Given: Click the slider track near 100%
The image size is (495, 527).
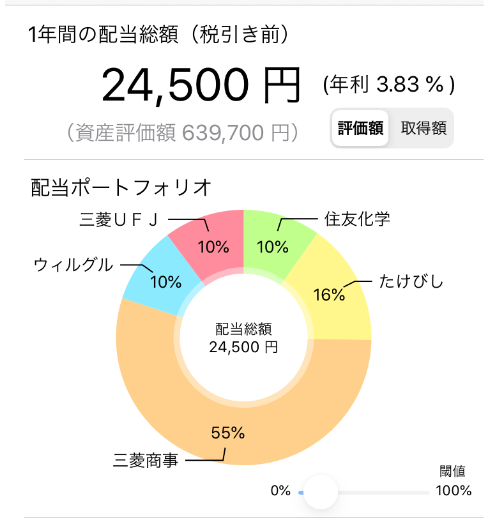Looking at the screenshot, I should pyautogui.click(x=423, y=493).
